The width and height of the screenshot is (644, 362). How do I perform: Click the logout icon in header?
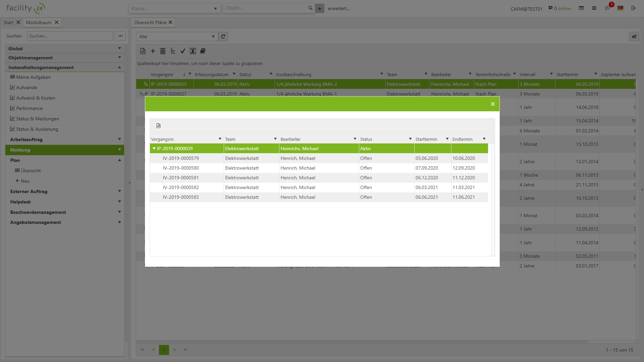point(633,8)
